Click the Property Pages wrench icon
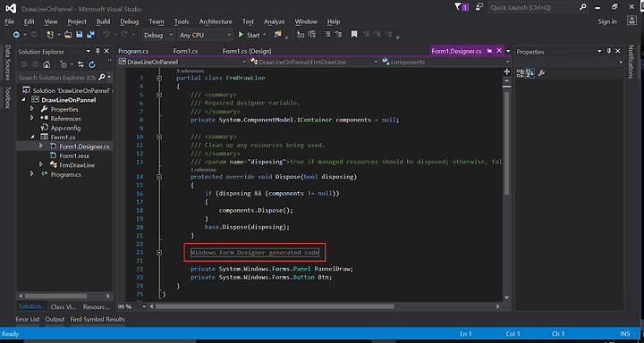644x343 pixels. tap(541, 73)
